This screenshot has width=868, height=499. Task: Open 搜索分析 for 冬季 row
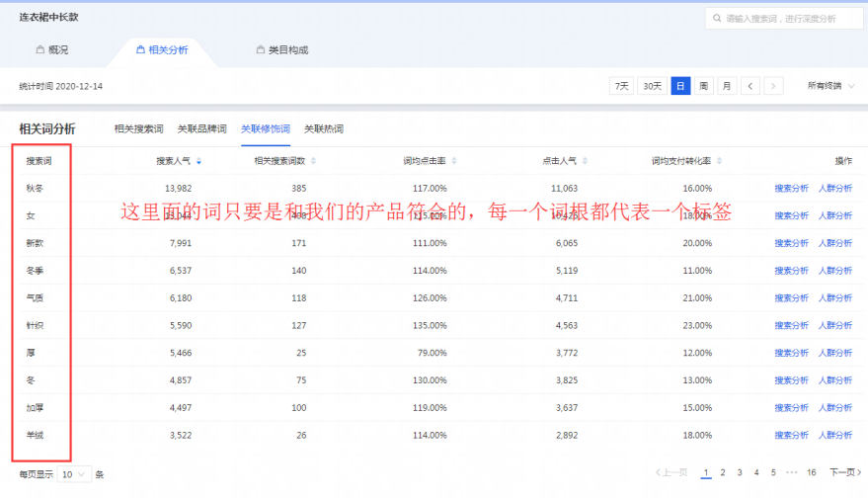tap(792, 271)
